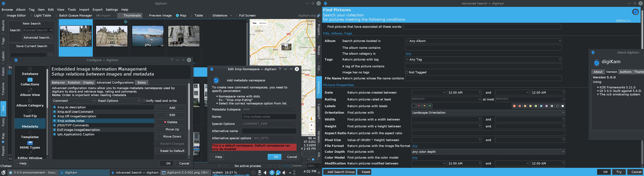644x176 pixels.
Task: Switch to the Baloo tab
Action: (x=142, y=83)
